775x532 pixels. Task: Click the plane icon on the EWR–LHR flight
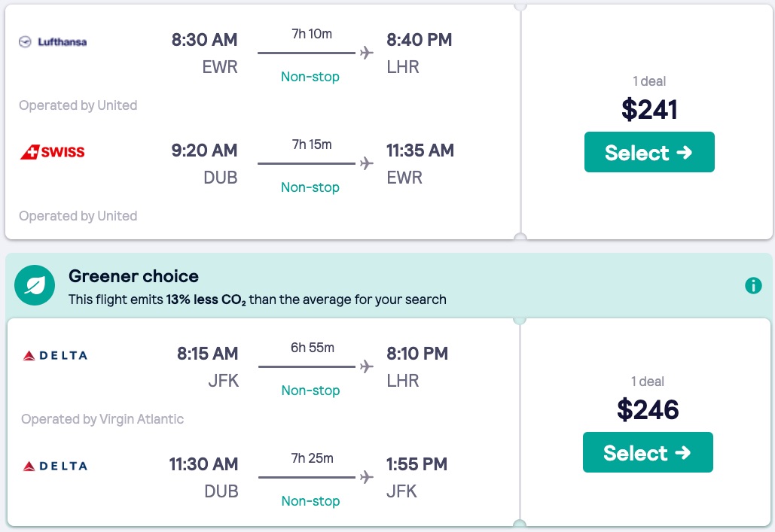[367, 53]
